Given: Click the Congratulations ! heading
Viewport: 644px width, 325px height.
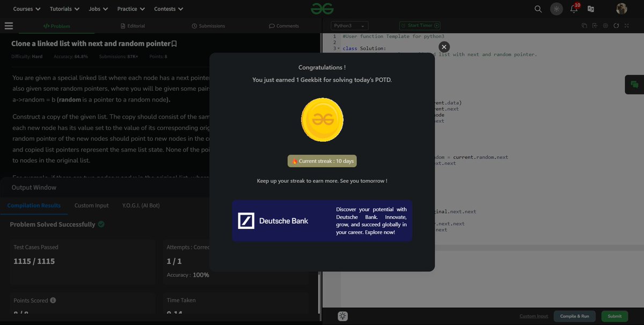Looking at the screenshot, I should (322, 68).
